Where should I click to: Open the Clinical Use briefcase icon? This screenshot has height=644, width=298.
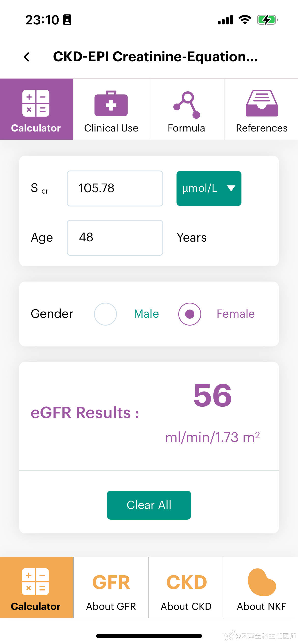(x=111, y=104)
